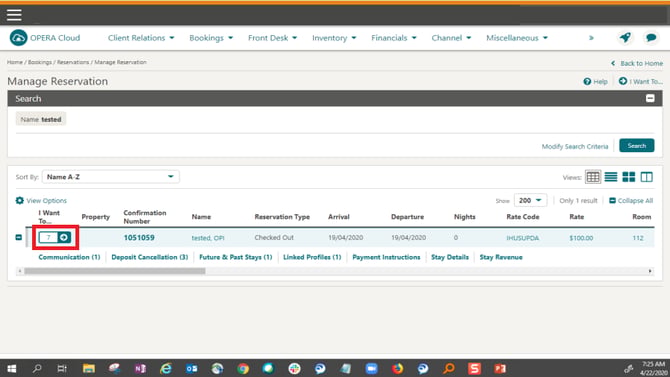Open the Client Relations menu
This screenshot has width=670, height=377.
coord(141,38)
